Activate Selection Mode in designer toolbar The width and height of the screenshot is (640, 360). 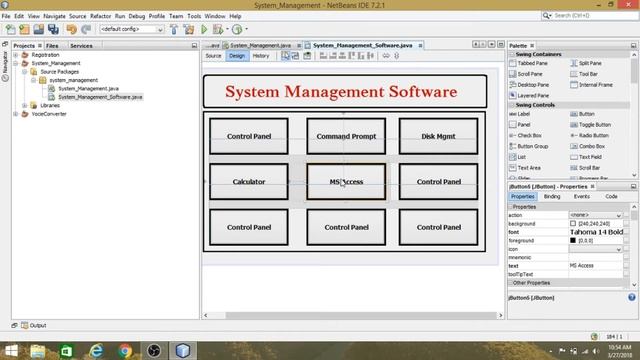point(285,56)
